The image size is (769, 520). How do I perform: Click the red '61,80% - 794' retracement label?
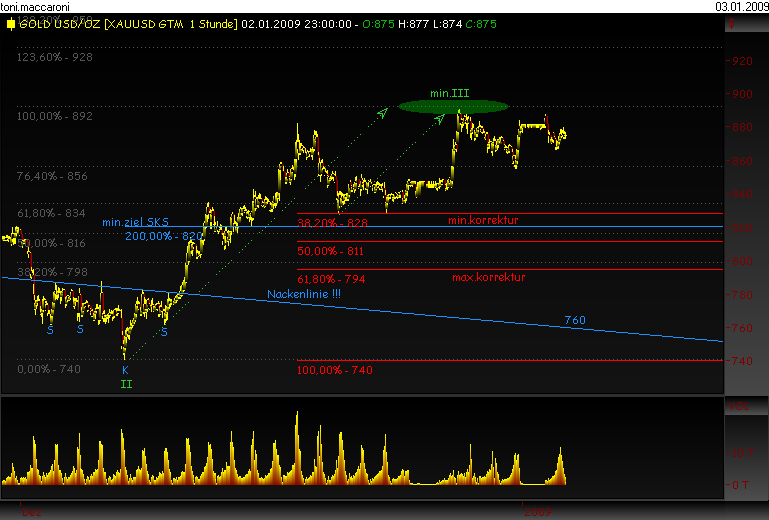(331, 279)
